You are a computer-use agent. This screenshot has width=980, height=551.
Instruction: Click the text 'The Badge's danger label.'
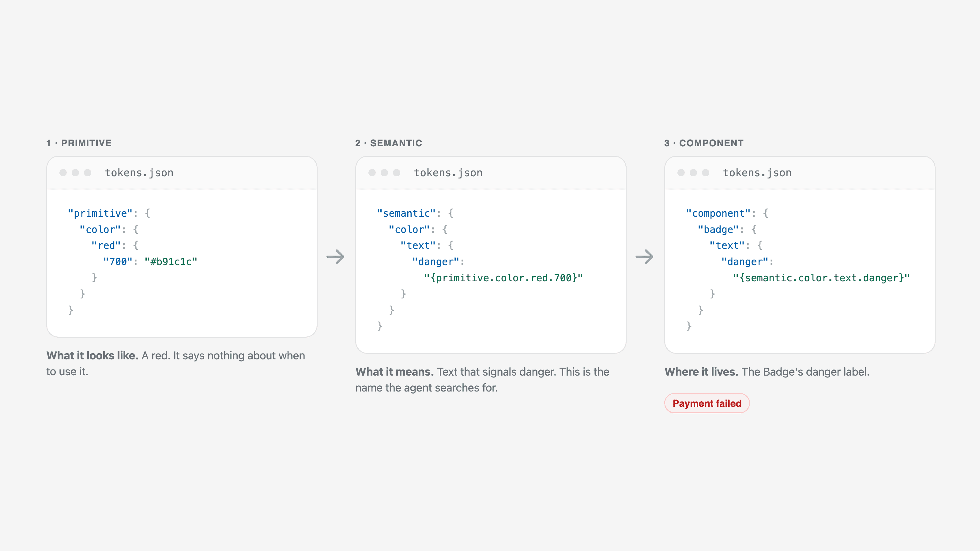(805, 372)
